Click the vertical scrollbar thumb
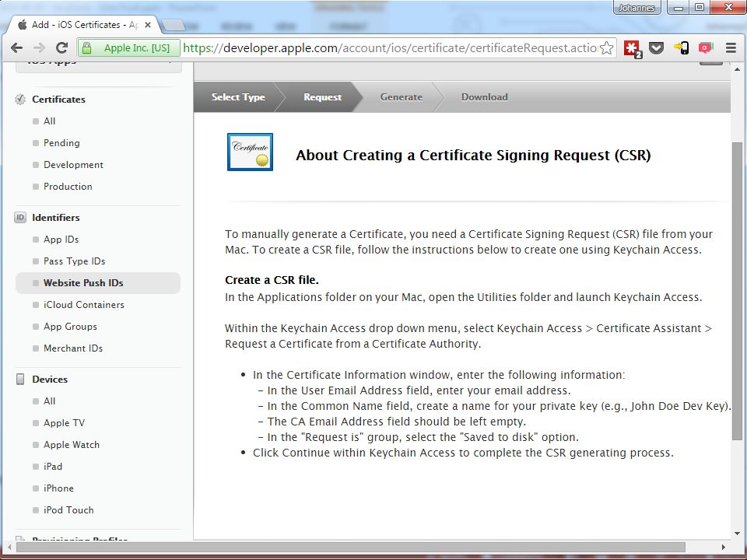The height and width of the screenshot is (560, 747). [737, 290]
